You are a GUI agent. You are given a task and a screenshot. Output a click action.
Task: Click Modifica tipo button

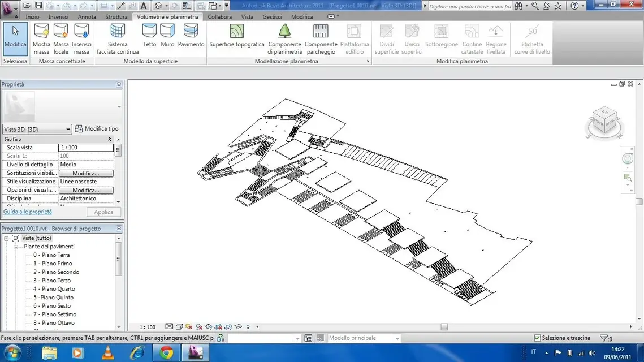[x=97, y=128]
